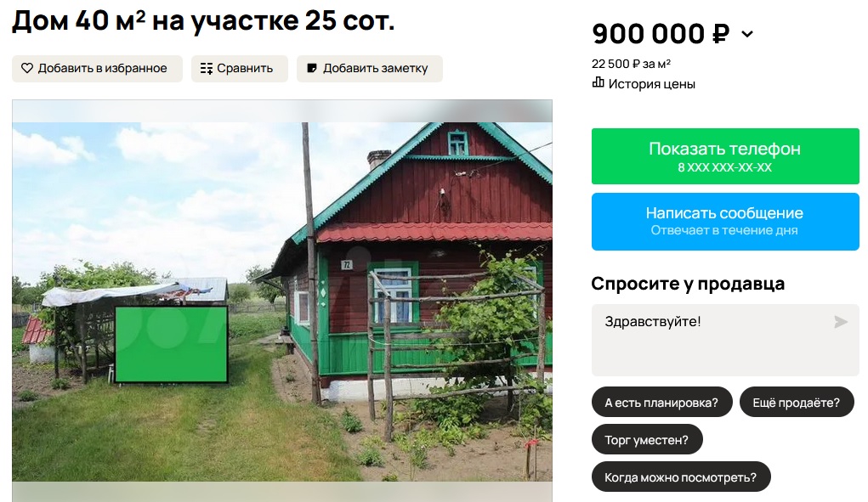Select quick question А есть планировка?
Image resolution: width=868 pixels, height=502 pixels.
pyautogui.click(x=661, y=403)
